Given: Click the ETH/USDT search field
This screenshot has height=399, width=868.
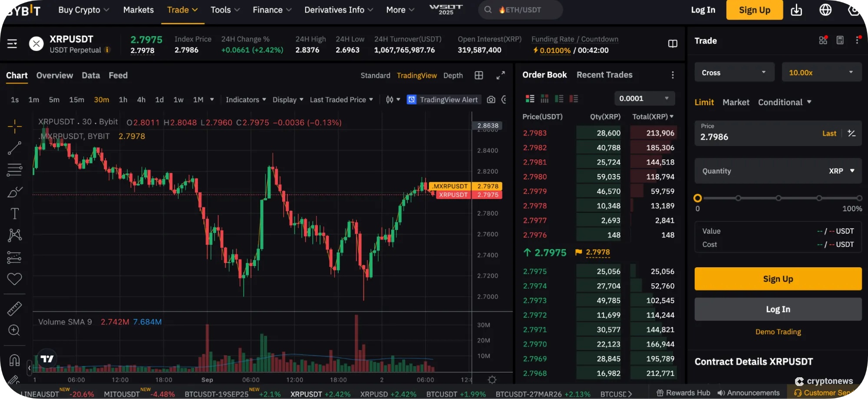Looking at the screenshot, I should [520, 10].
